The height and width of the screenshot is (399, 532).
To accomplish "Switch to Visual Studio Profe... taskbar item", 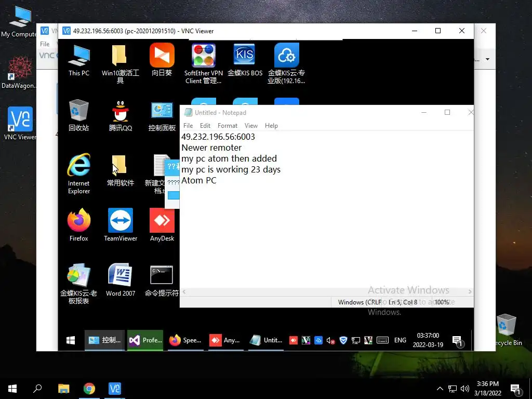I will (x=145, y=340).
